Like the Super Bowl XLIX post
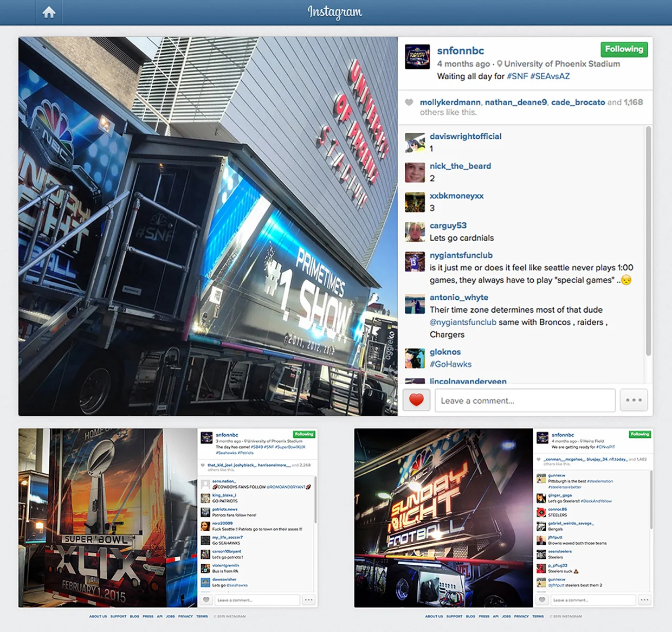The width and height of the screenshot is (672, 632). (206, 600)
